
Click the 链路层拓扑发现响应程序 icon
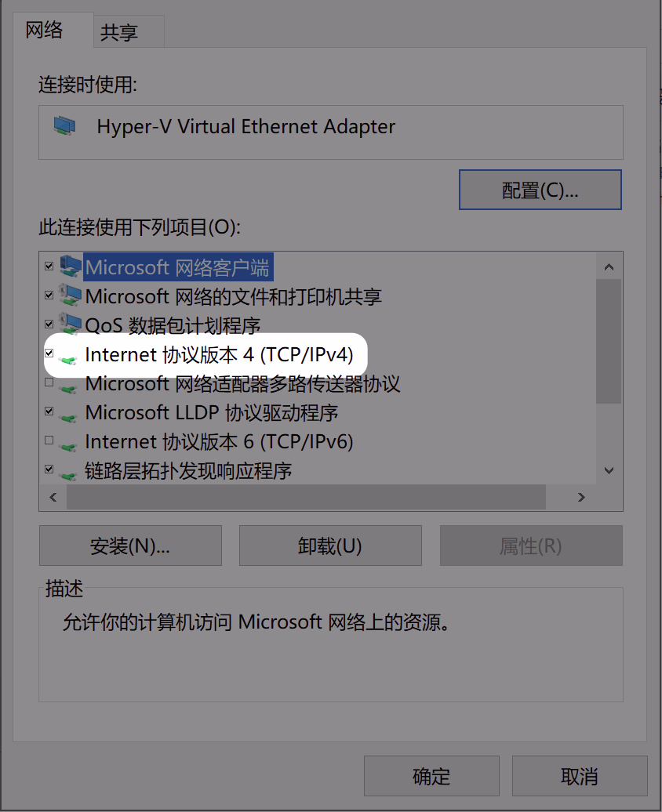68,475
